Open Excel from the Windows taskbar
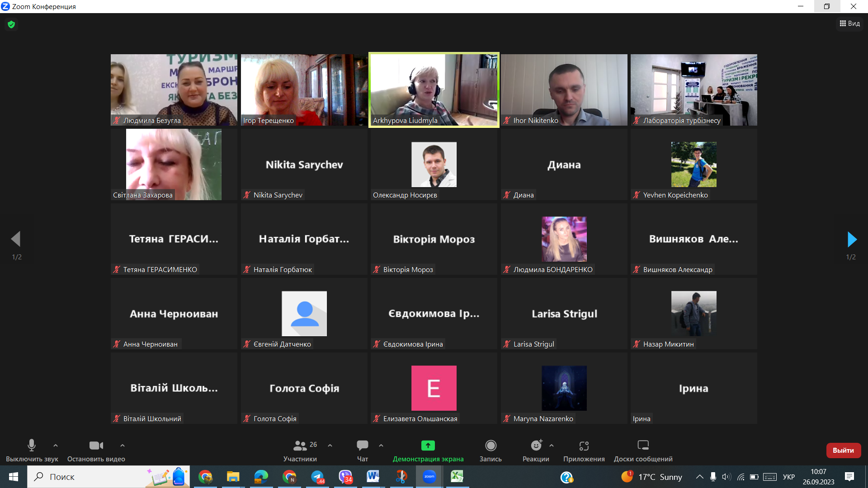 pyautogui.click(x=457, y=477)
